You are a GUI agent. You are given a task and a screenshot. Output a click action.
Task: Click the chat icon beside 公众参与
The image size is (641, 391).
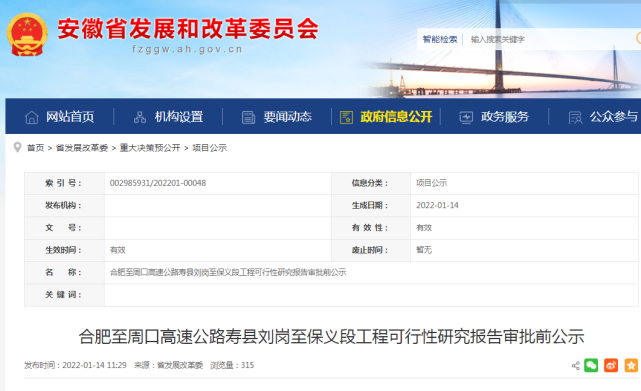[x=575, y=117]
